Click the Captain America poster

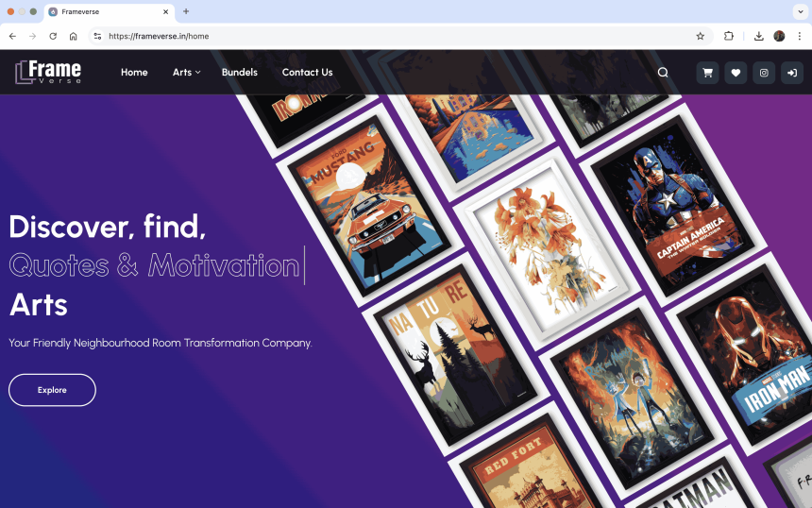[x=673, y=203]
